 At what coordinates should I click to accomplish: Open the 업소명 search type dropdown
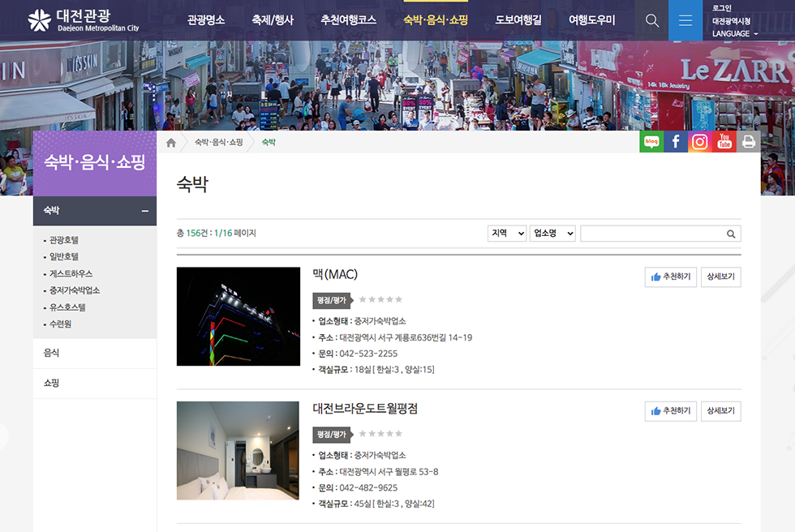tap(552, 234)
